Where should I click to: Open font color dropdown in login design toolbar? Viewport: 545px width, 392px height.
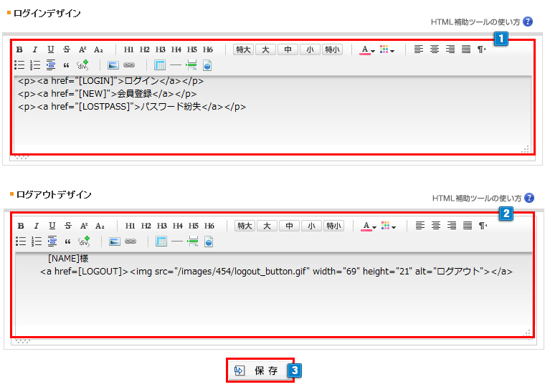[x=367, y=49]
